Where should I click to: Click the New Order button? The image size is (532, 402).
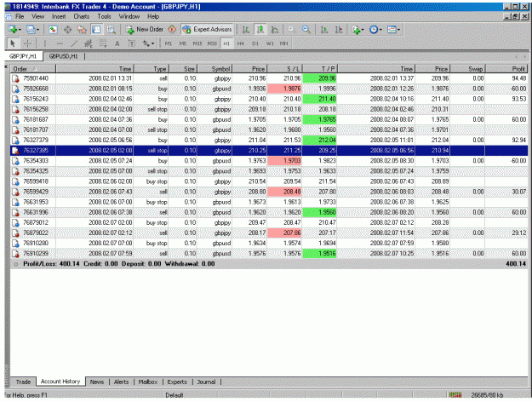coord(145,30)
